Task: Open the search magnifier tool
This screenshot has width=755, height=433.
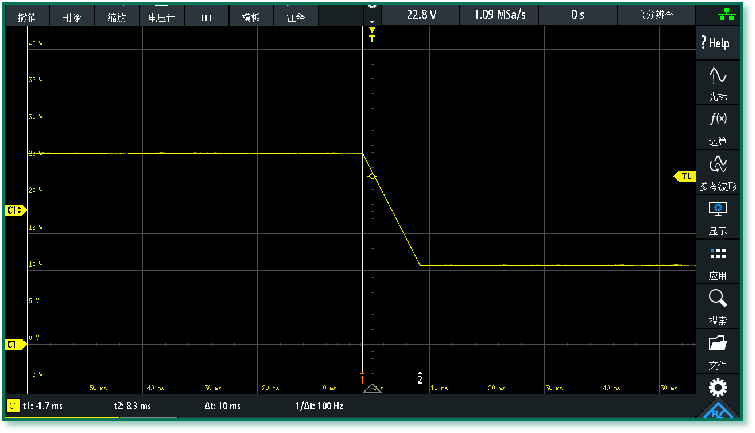Action: [717, 303]
